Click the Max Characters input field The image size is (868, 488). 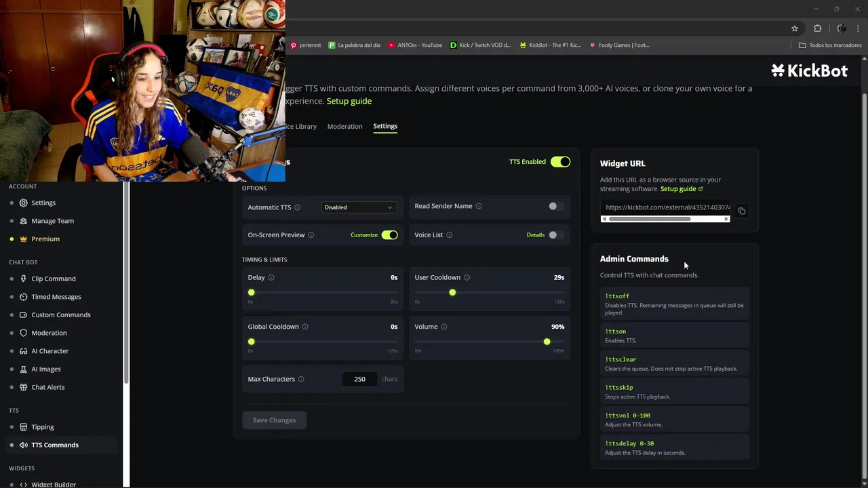[359, 379]
